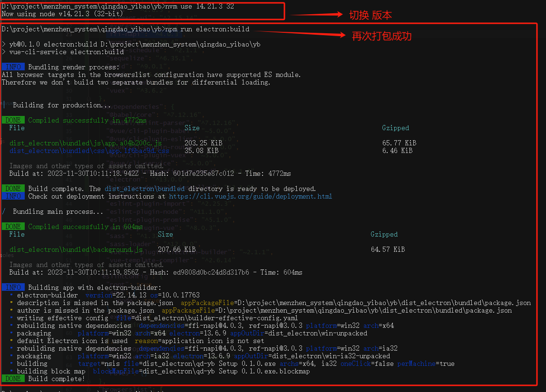Select the npm run electron:build command text
This screenshot has width=546, height=392.
tap(206, 29)
